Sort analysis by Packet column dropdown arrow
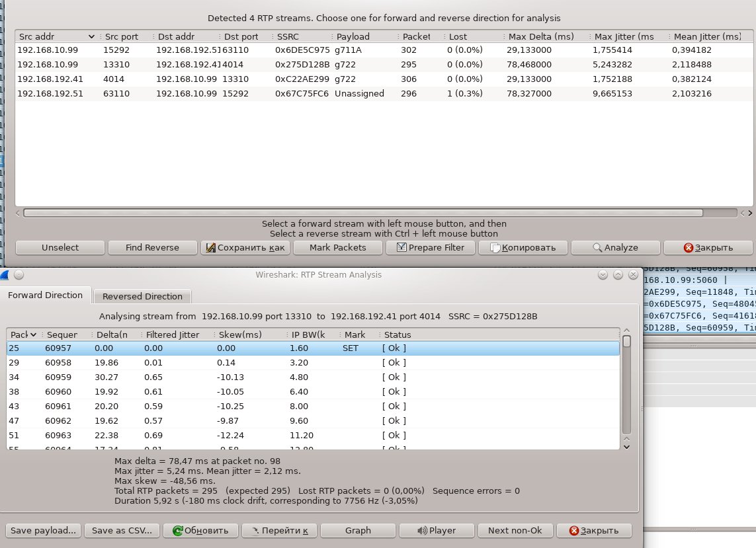 (33, 334)
